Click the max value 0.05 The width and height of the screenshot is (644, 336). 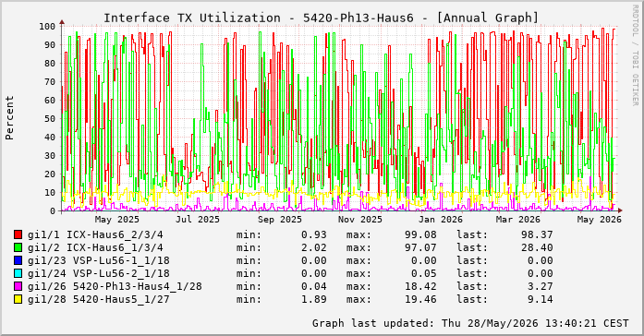pos(424,273)
